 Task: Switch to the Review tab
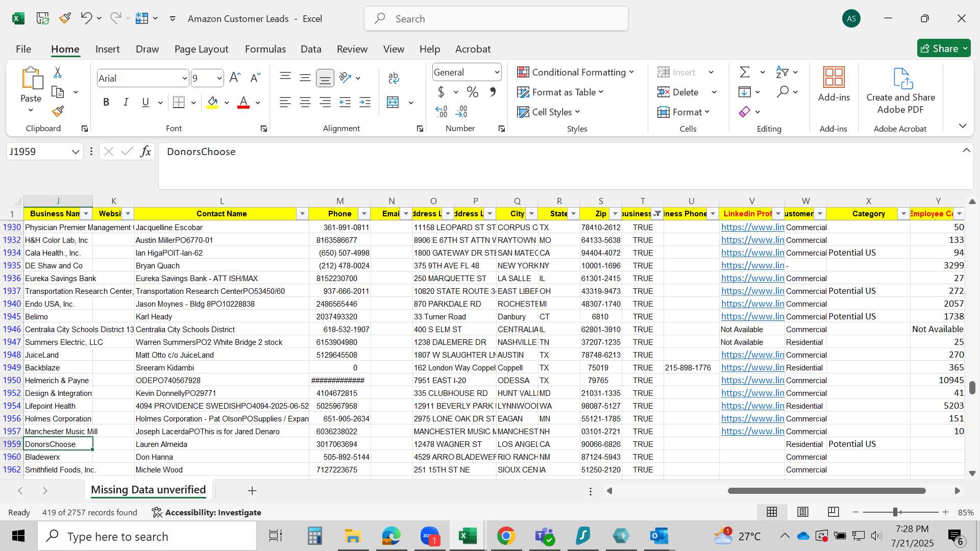tap(352, 49)
